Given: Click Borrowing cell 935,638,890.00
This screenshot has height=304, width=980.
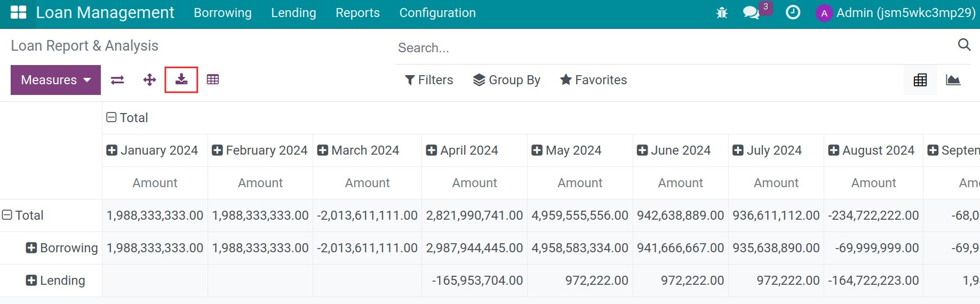Looking at the screenshot, I should [776, 248].
